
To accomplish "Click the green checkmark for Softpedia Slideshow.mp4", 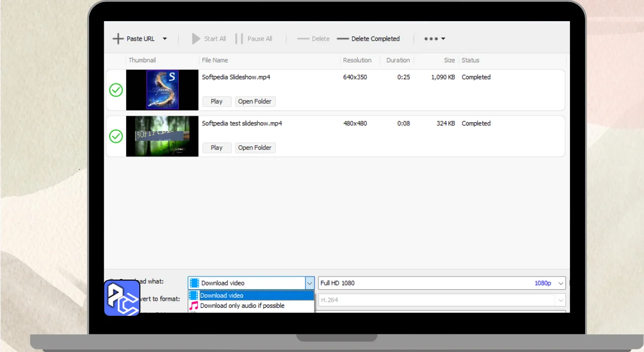I will [116, 90].
